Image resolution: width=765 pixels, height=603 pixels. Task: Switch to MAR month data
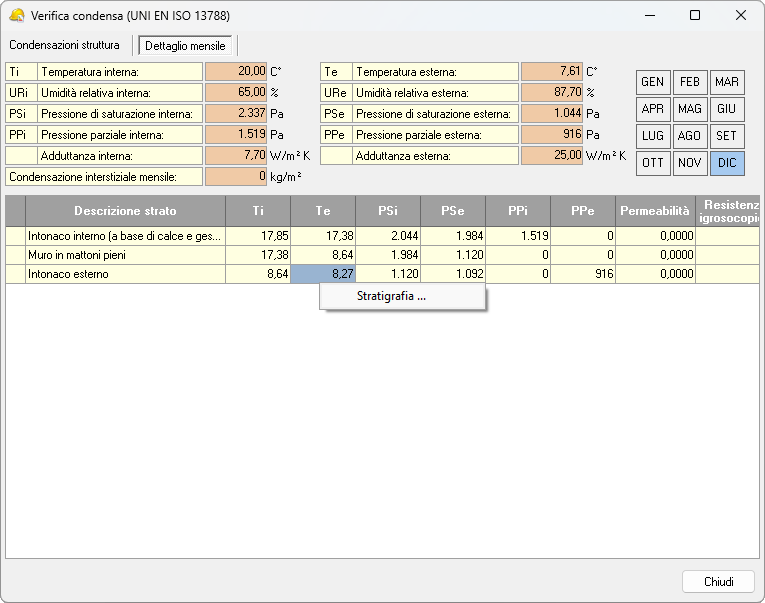tap(727, 82)
